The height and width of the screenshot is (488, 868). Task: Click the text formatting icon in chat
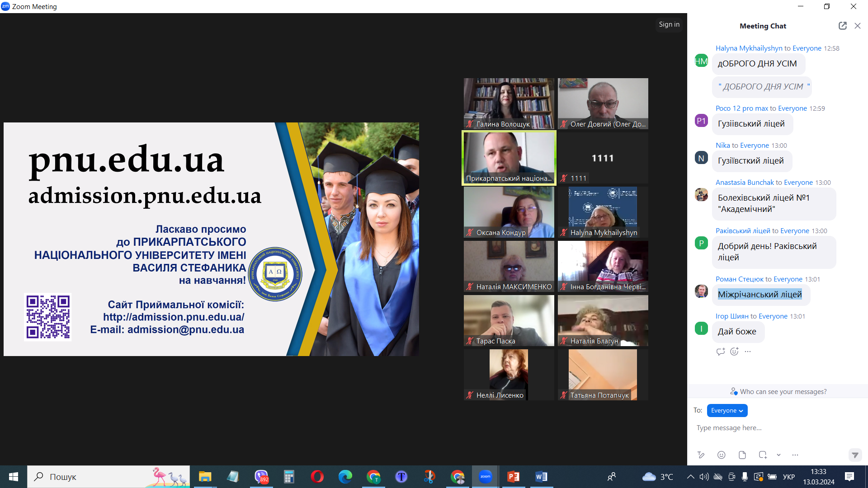coord(701,455)
